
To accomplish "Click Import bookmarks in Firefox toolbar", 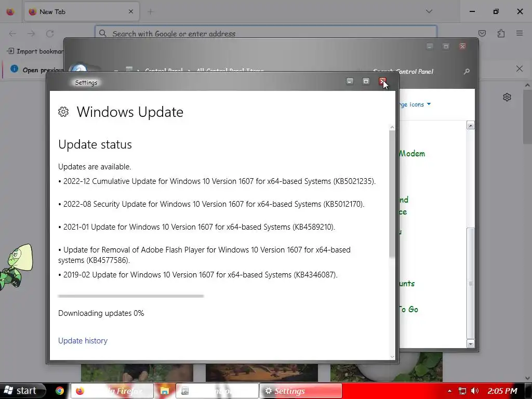I will tap(35, 51).
